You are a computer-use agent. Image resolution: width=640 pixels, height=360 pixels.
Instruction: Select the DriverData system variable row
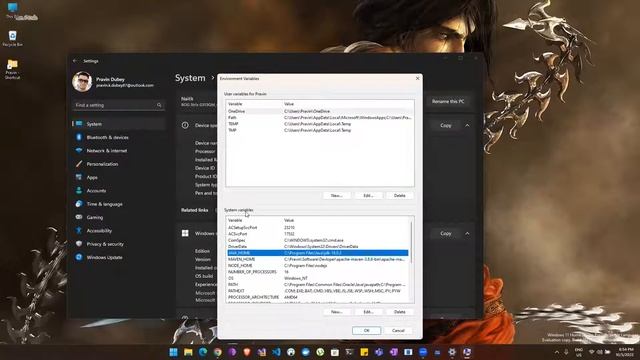(x=318, y=247)
